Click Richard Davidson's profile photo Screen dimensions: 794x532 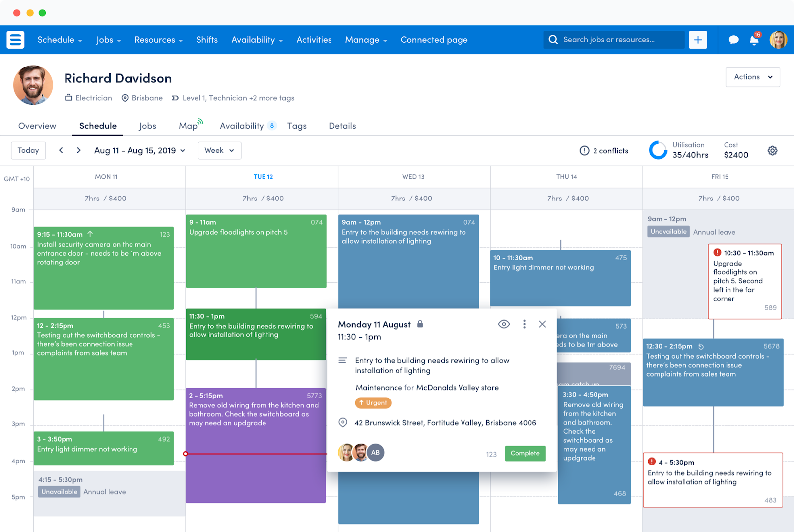(x=33, y=85)
